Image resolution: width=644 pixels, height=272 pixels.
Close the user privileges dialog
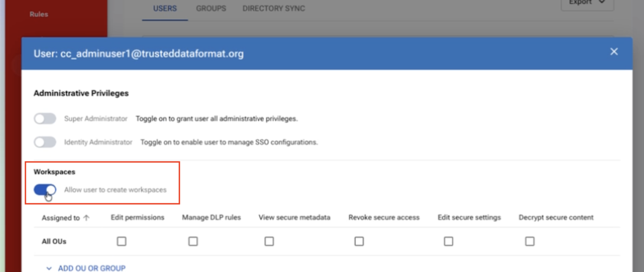614,52
